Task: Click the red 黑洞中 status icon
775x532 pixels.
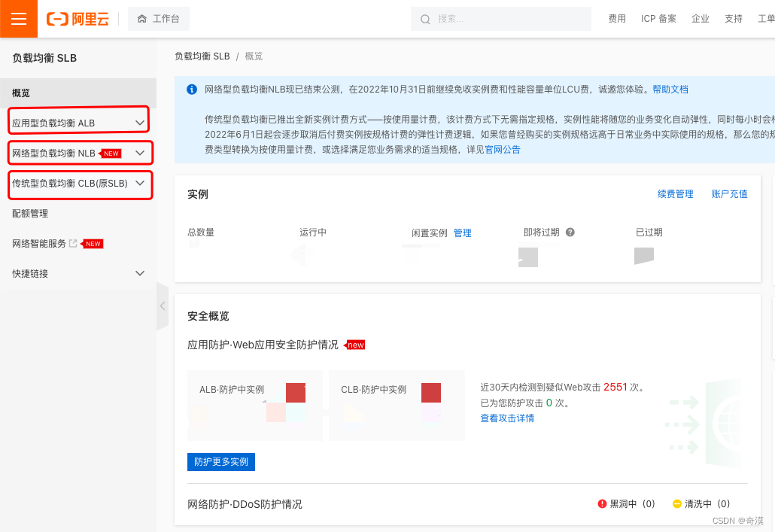Action: [x=602, y=504]
